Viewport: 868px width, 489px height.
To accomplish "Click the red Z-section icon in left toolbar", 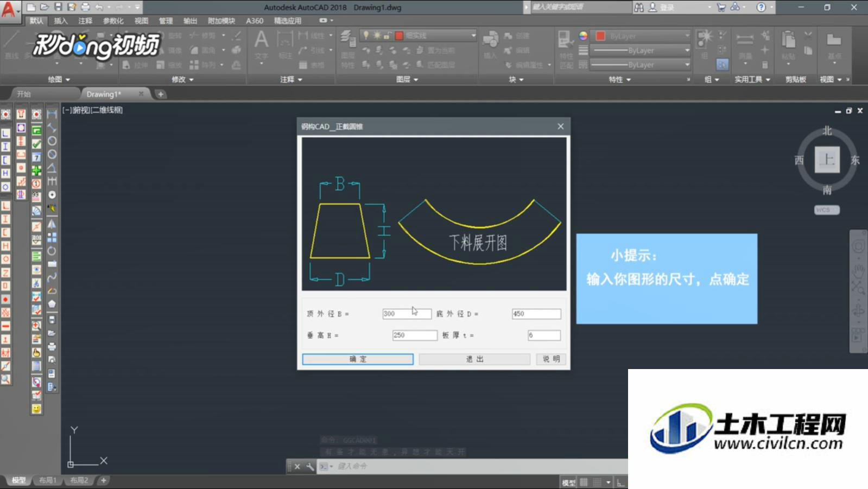I will tap(5, 272).
